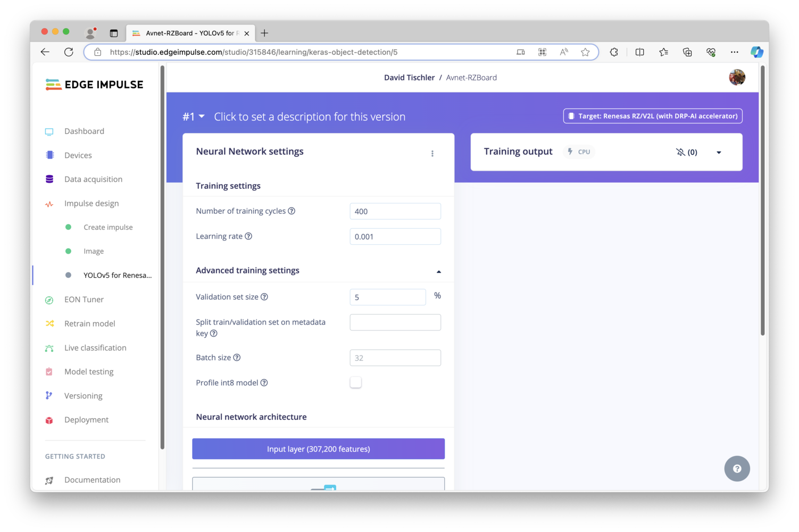
Task: Click the CPU training processor badge
Action: point(579,152)
